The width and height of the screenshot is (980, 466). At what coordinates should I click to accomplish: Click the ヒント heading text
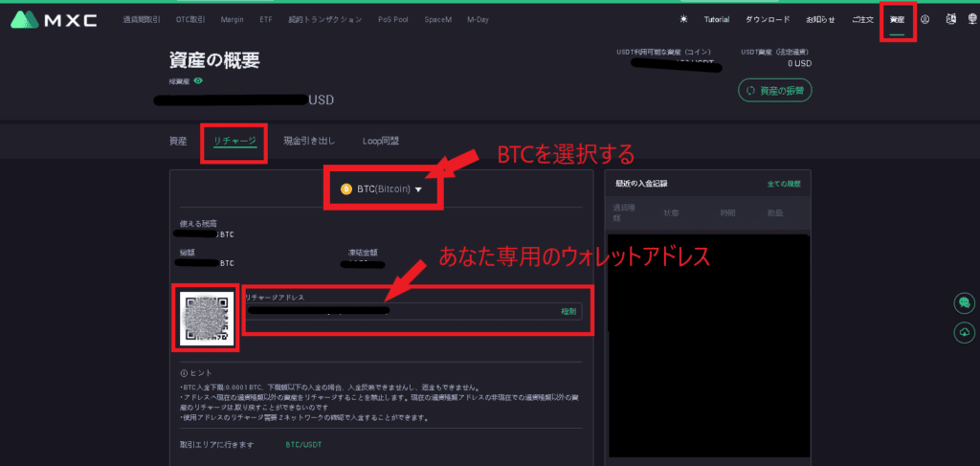tap(201, 373)
